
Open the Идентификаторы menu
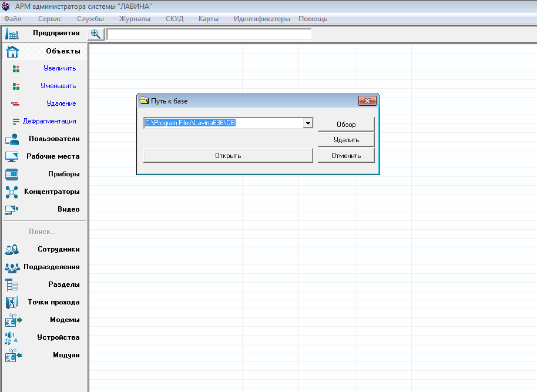(x=262, y=19)
